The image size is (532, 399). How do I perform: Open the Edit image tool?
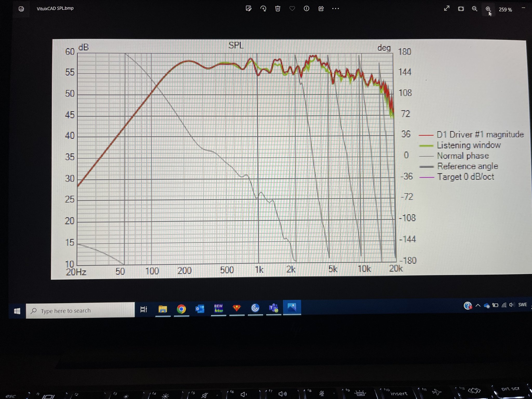pos(249,9)
